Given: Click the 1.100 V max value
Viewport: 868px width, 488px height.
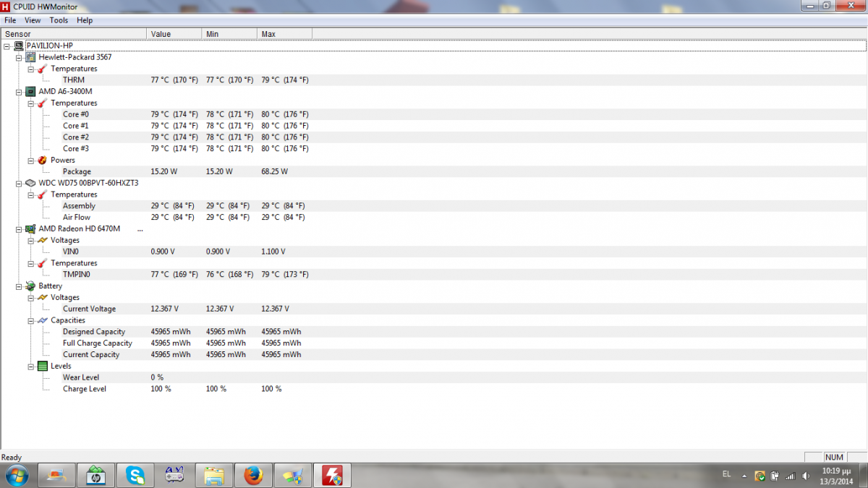Looking at the screenshot, I should [x=273, y=252].
